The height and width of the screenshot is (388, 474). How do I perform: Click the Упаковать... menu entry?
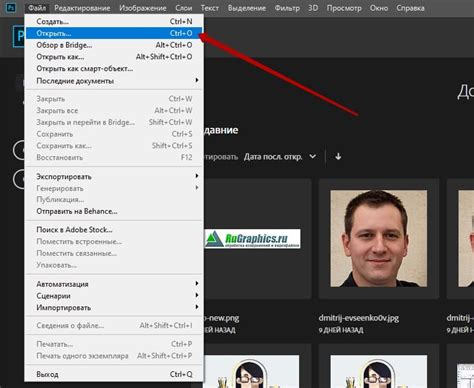pos(114,265)
